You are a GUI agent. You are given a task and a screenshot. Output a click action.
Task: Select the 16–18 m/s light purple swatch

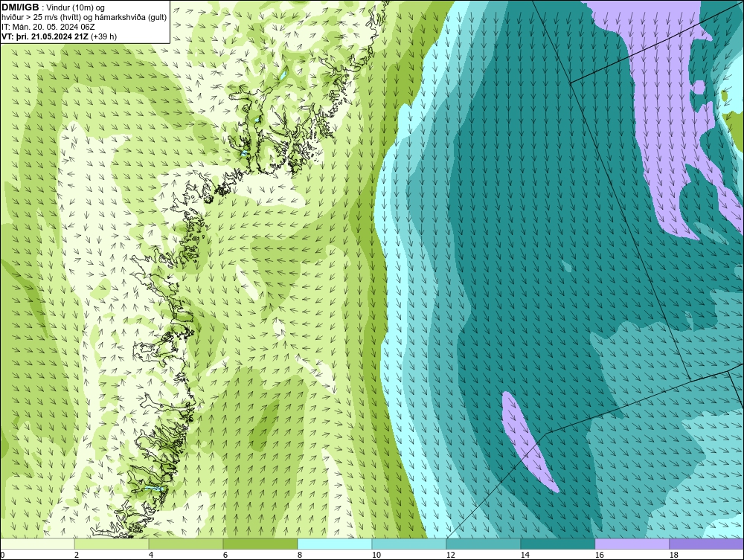[632, 544]
